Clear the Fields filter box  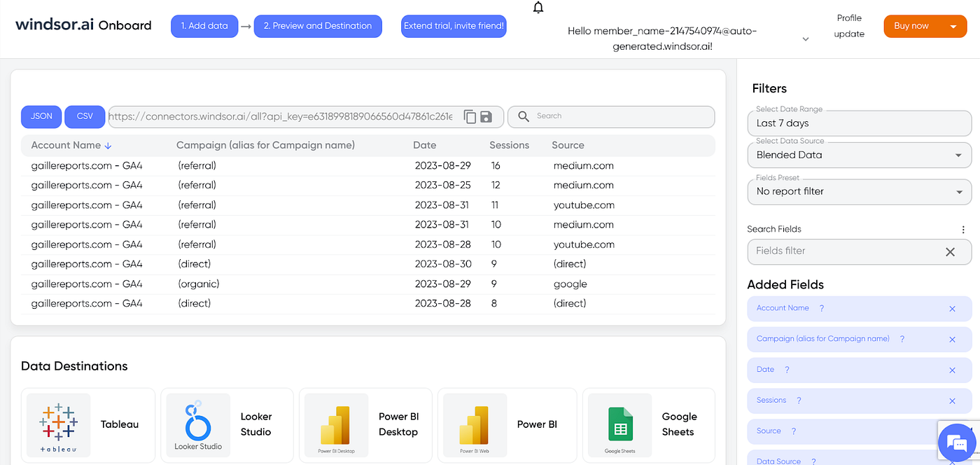[x=950, y=252]
